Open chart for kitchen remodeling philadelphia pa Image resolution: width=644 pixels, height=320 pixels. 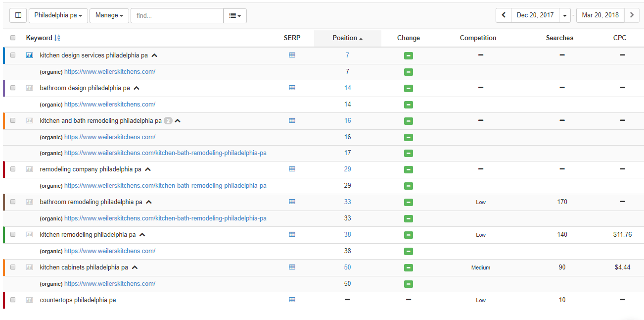30,235
